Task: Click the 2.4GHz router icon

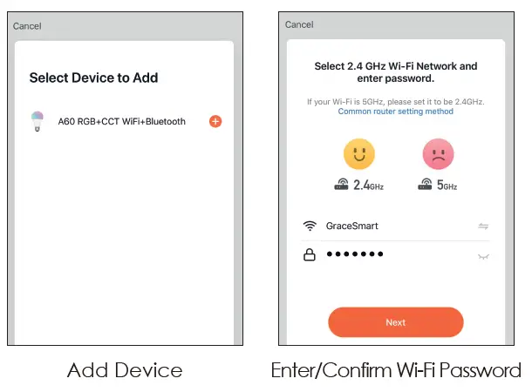Action: [341, 185]
